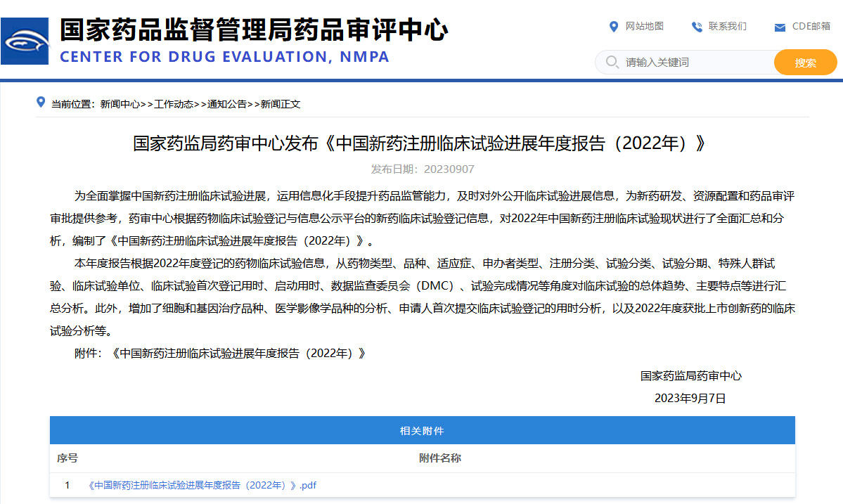Click the site map pin icon

(x=613, y=26)
